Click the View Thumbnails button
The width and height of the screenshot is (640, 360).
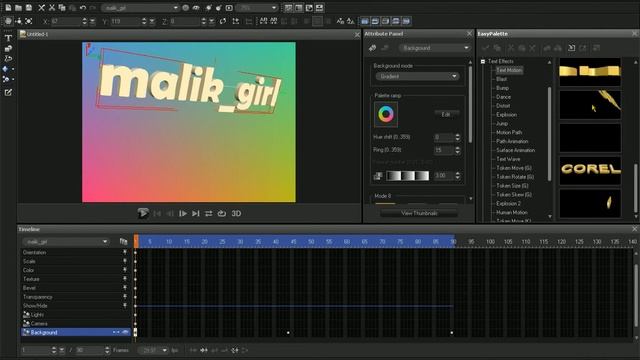(x=419, y=213)
